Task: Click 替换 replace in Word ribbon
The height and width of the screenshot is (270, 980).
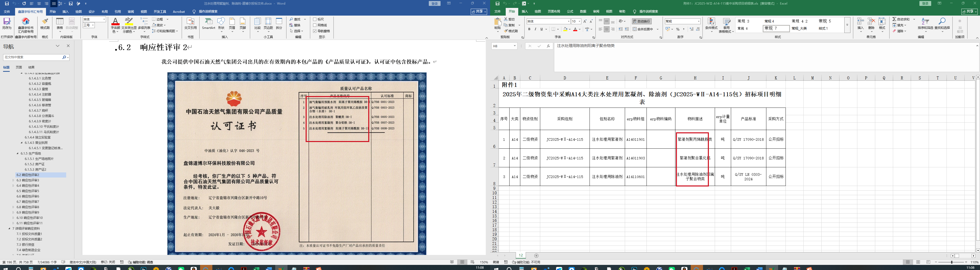Action: (295, 25)
